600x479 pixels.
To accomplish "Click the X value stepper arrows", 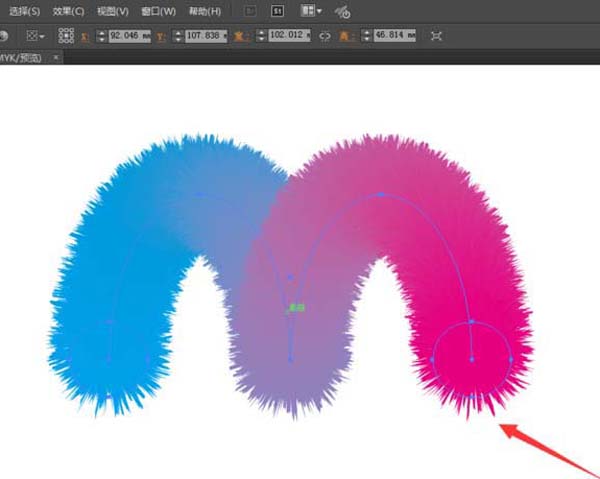I will [x=101, y=36].
